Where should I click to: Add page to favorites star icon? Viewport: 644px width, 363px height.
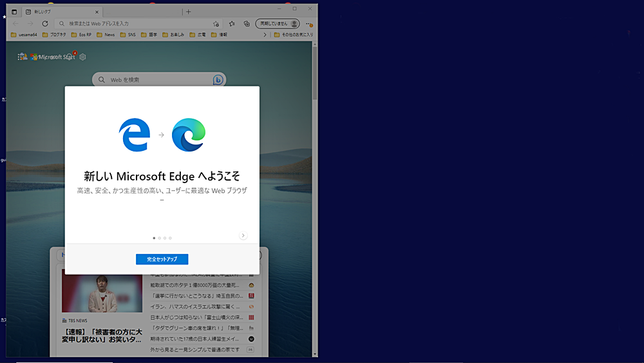[x=216, y=23]
